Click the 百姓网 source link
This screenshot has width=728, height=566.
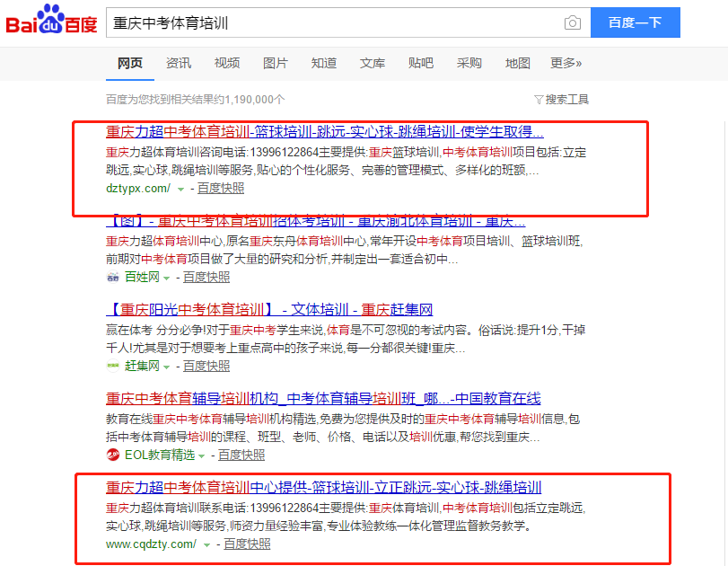(142, 278)
